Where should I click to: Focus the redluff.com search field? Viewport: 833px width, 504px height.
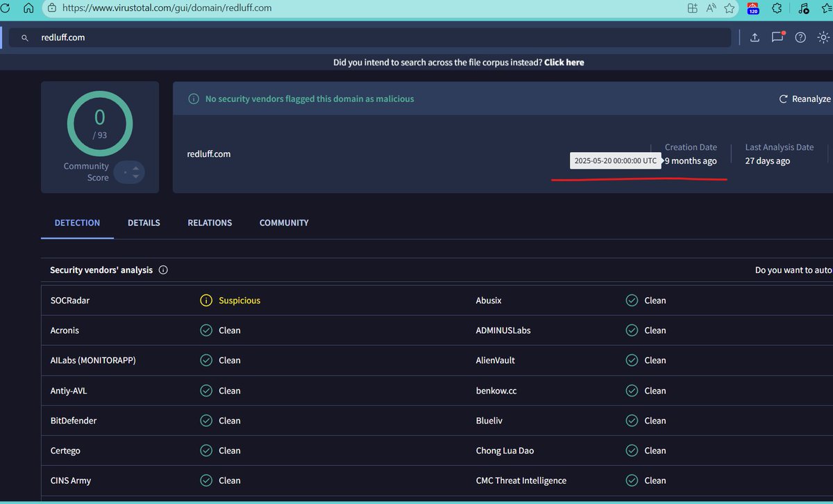pos(370,37)
